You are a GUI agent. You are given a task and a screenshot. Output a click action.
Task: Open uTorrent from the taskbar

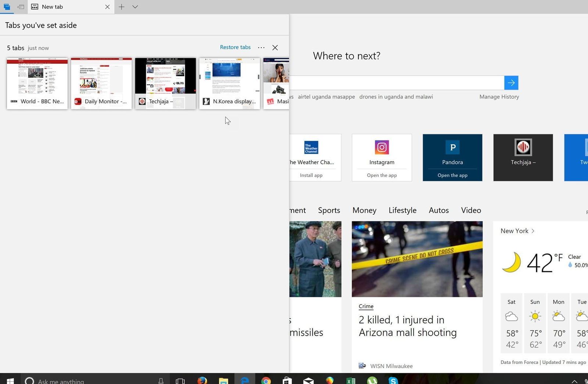tap(372, 381)
